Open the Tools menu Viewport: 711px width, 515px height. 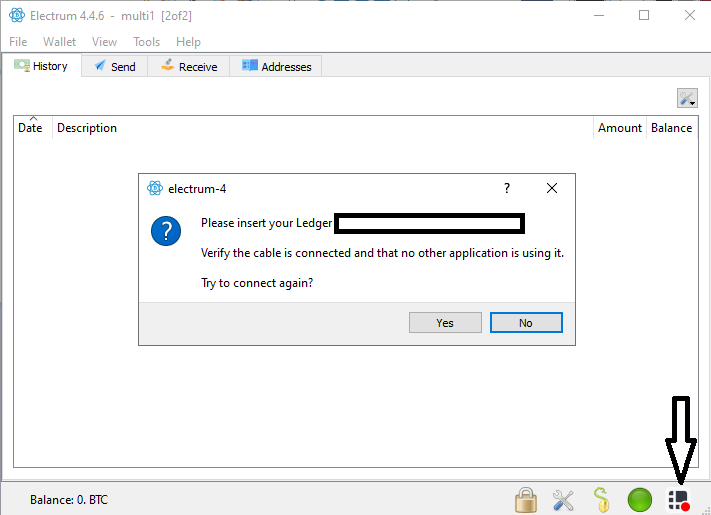146,42
